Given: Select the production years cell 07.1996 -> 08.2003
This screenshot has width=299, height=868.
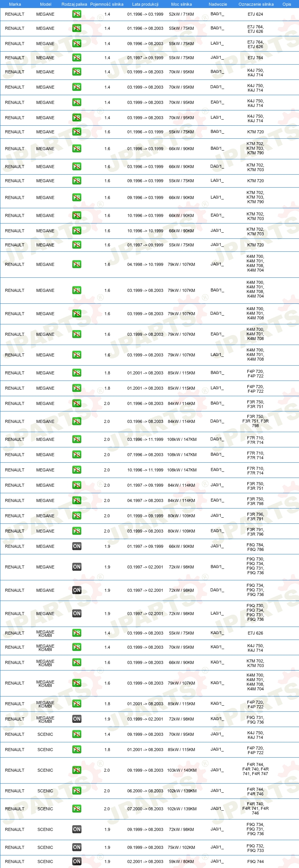Looking at the screenshot, I should click(x=145, y=455).
